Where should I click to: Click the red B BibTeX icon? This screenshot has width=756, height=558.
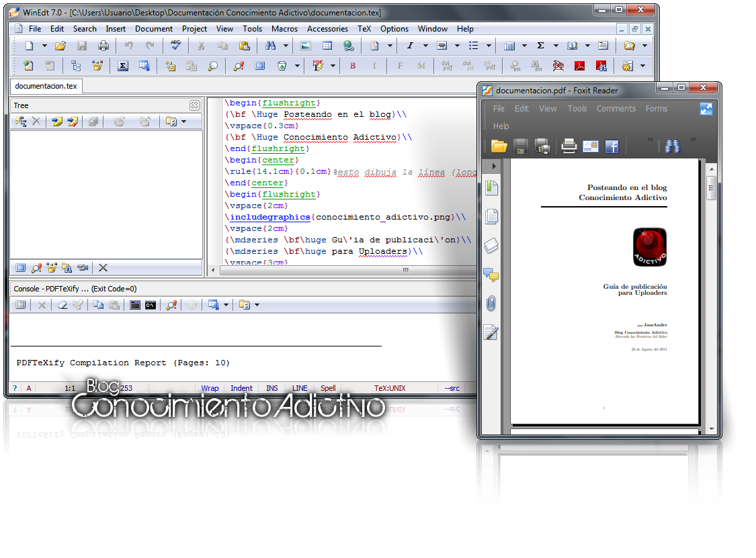pyautogui.click(x=353, y=66)
